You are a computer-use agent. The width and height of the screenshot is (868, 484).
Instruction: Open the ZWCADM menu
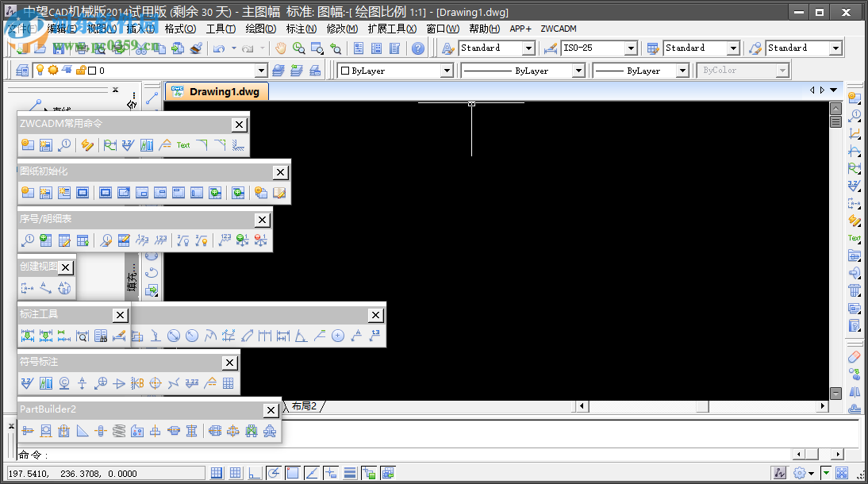tap(559, 29)
